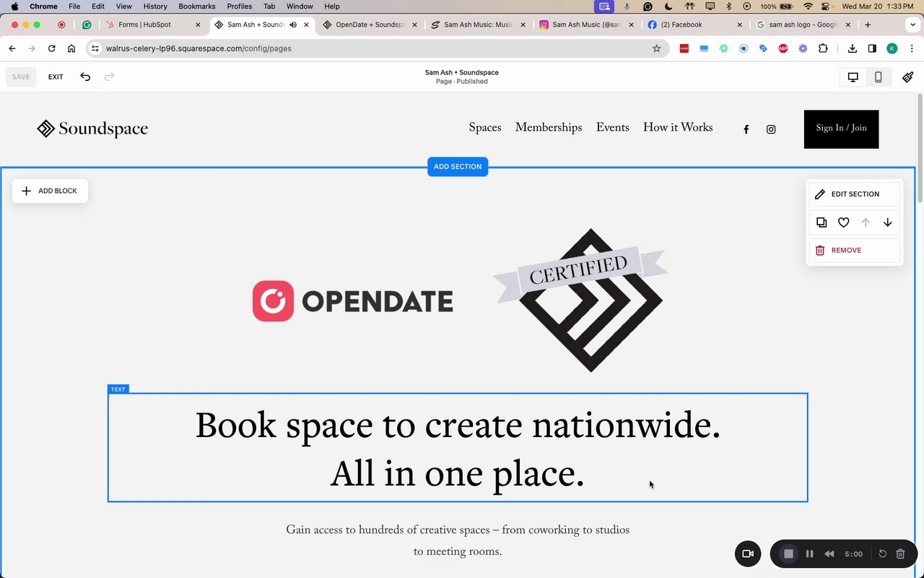Viewport: 924px width, 578px height.
Task: Open the History menu
Action: point(155,6)
